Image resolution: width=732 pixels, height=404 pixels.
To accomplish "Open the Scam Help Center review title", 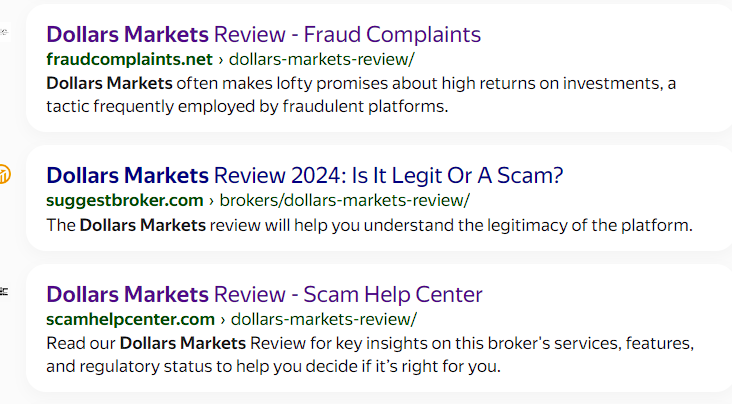I will click(264, 295).
